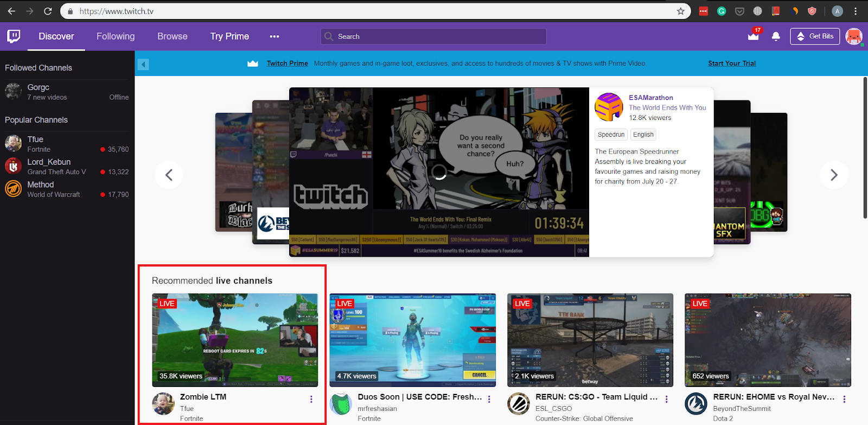The height and width of the screenshot is (425, 868).
Task: Open the Prime loot crown icon
Action: point(754,36)
